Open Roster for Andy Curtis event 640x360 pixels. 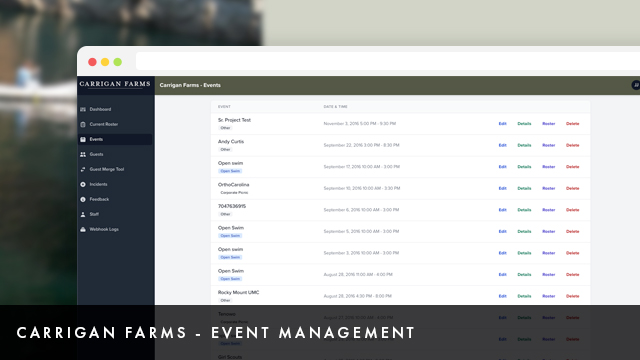coord(549,145)
